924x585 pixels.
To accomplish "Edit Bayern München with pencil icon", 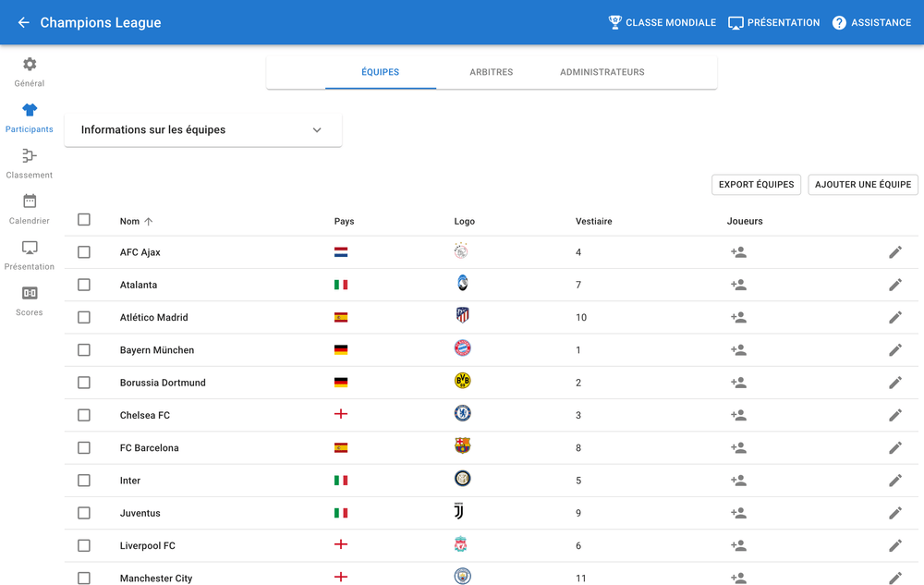I will [895, 350].
